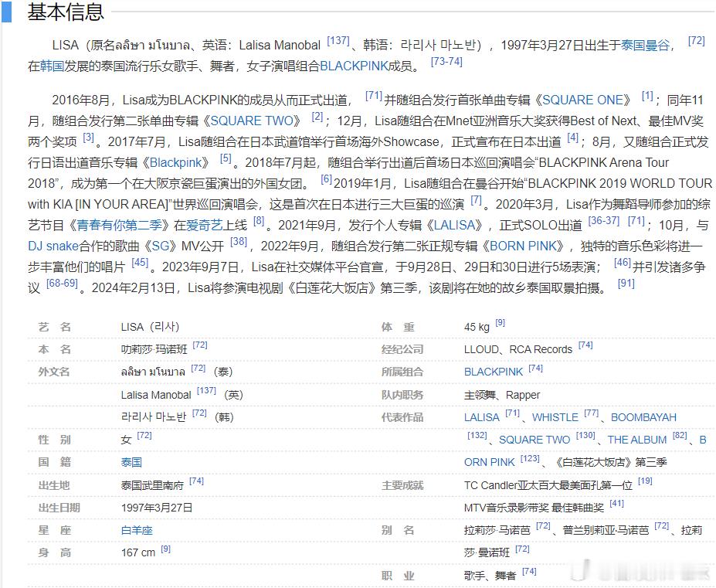Open citation [19] beside TC Candler entry
Screen dimensions: 716x588
[645, 481]
